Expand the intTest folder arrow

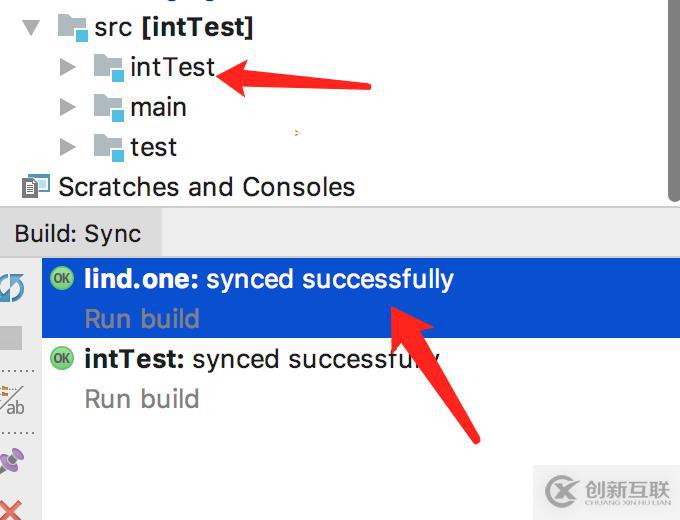click(x=67, y=67)
